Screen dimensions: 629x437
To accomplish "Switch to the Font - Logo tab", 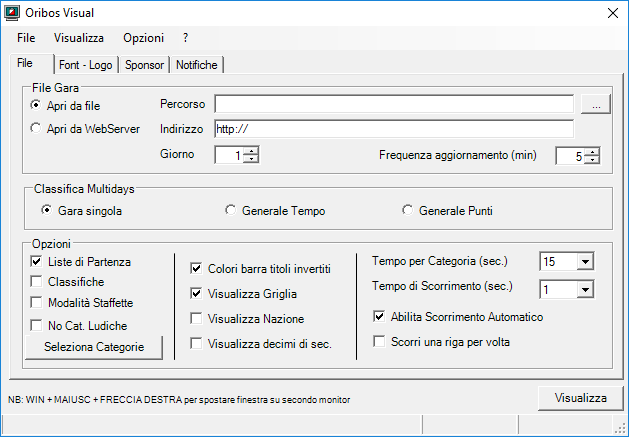I will 85,65.
